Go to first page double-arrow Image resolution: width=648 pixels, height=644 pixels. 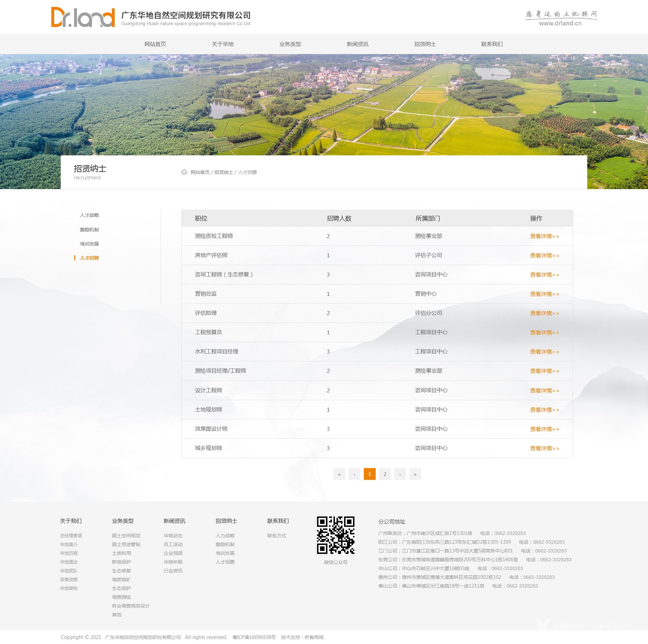click(x=339, y=474)
